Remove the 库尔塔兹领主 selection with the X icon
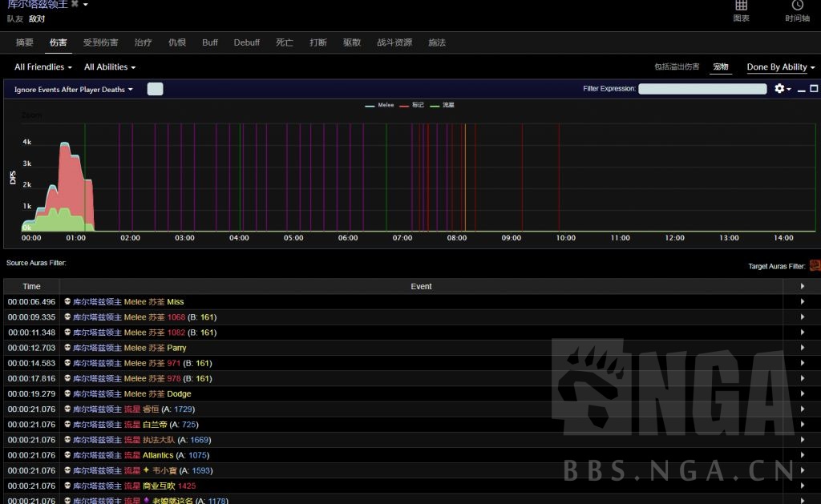Image resolution: width=821 pixels, height=504 pixels. click(x=75, y=4)
